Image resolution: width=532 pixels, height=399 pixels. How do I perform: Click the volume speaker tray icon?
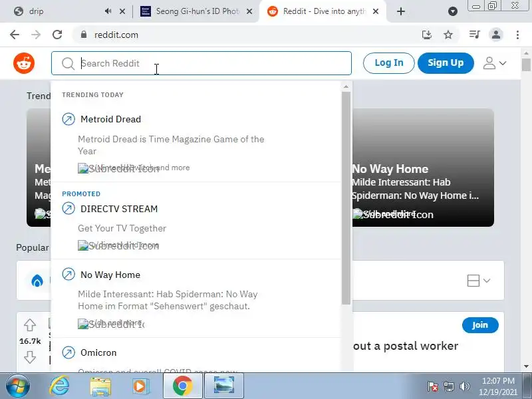pos(464,386)
